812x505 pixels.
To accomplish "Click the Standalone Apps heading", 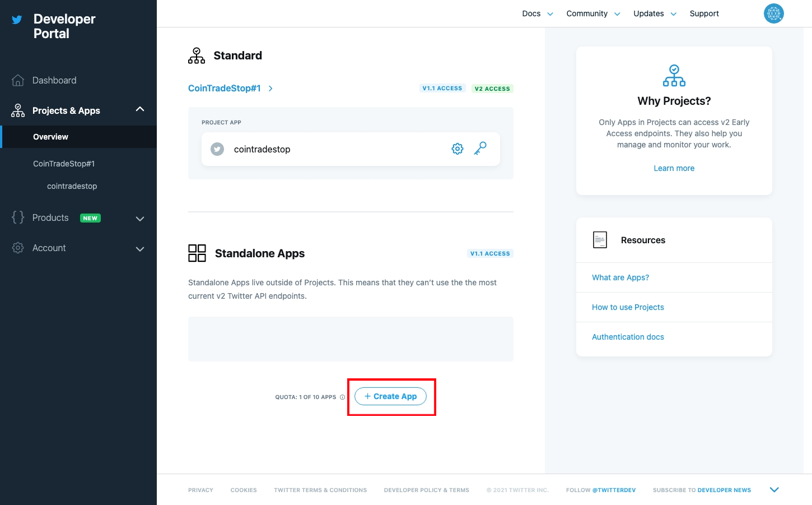I will click(260, 253).
